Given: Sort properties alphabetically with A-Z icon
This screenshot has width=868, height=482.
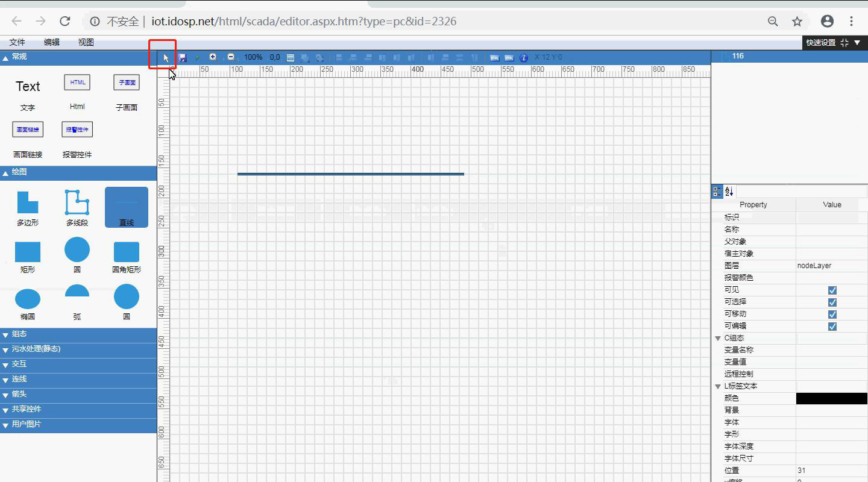Looking at the screenshot, I should (729, 192).
